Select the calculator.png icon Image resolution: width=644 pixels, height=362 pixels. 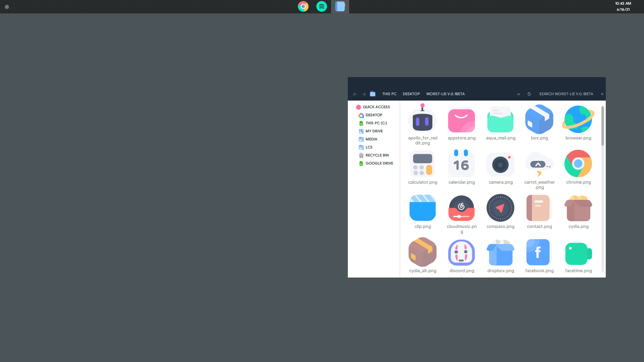pos(423,164)
